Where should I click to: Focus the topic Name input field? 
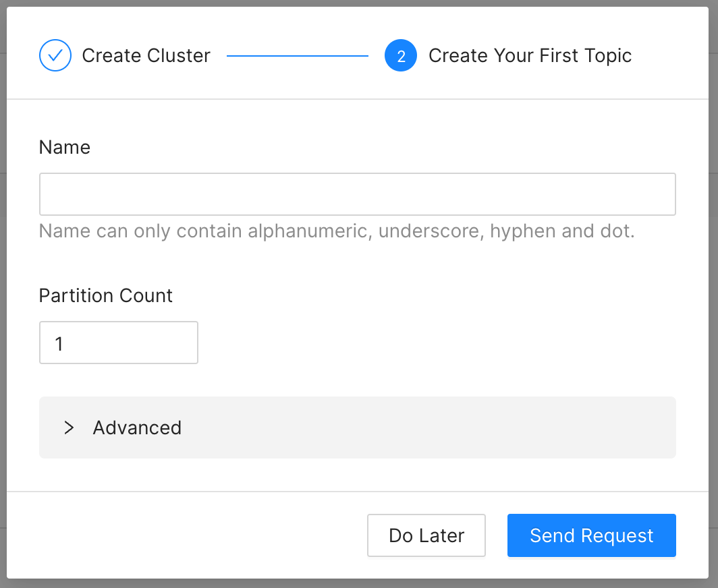tap(357, 194)
